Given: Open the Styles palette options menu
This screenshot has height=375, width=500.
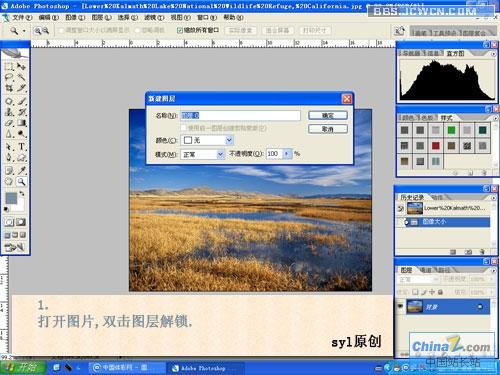Looking at the screenshot, I should point(495,118).
